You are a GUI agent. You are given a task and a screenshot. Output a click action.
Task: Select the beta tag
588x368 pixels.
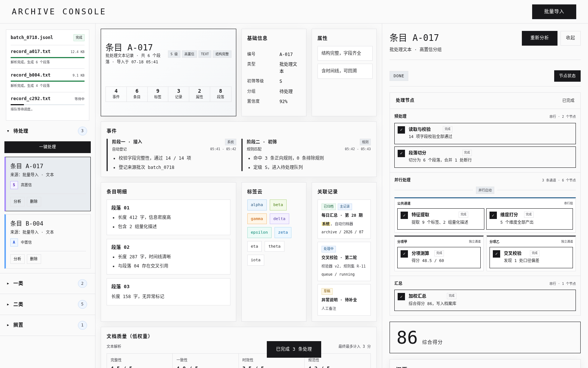click(x=278, y=205)
